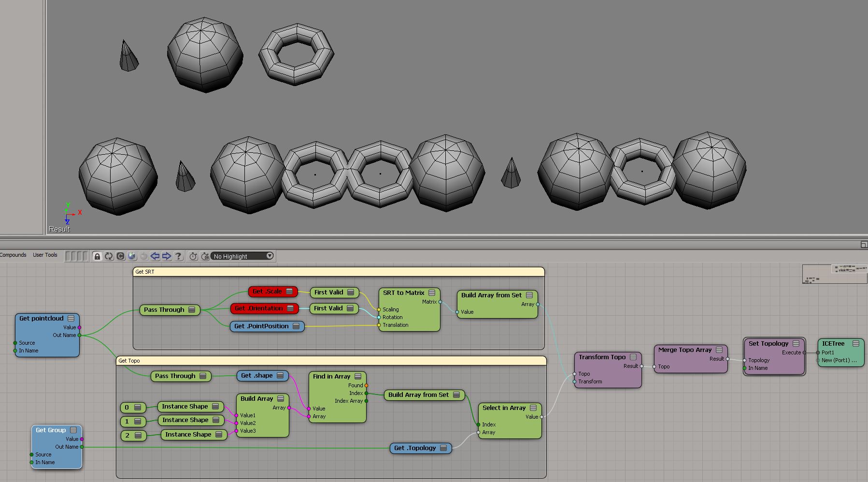
Task: Select the Get .Topology node
Action: [x=415, y=448]
